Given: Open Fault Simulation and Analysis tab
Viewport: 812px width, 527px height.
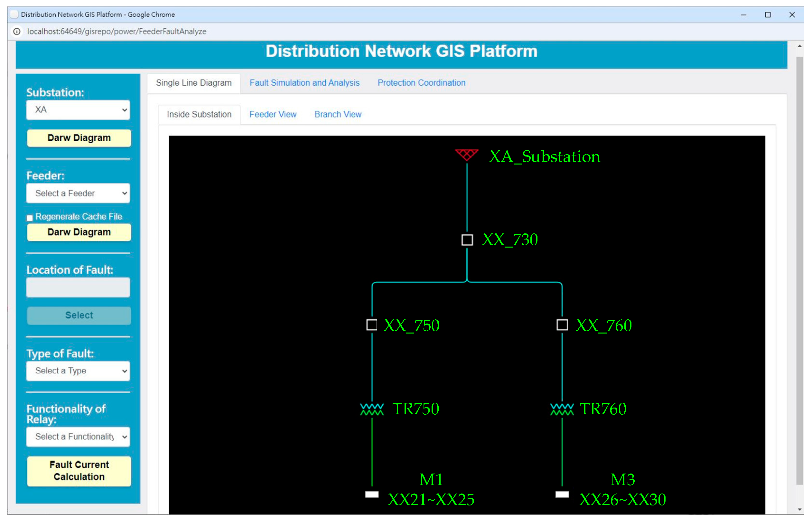Looking at the screenshot, I should pos(305,83).
